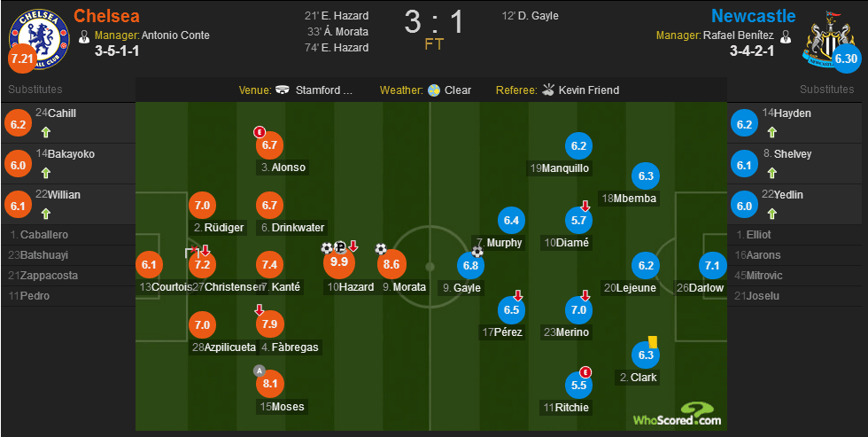The height and width of the screenshot is (437, 868).
Task: Select Darlow's 7.1 rating circle
Action: coord(712,265)
